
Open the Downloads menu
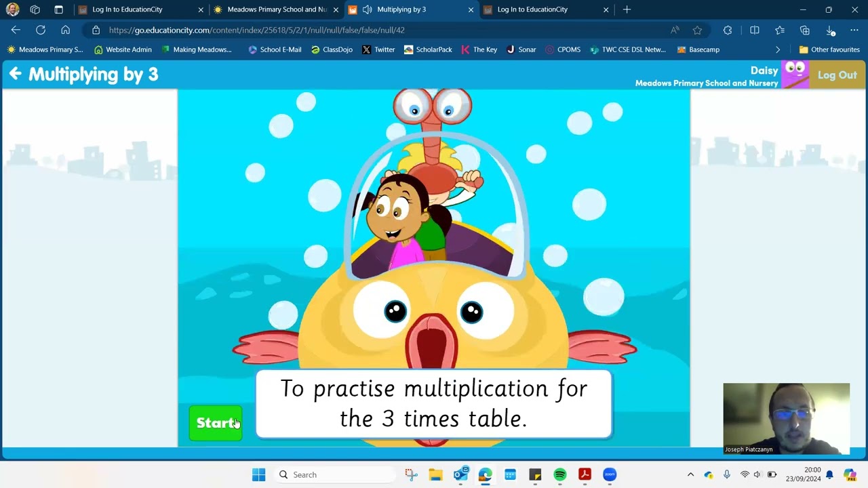831,30
